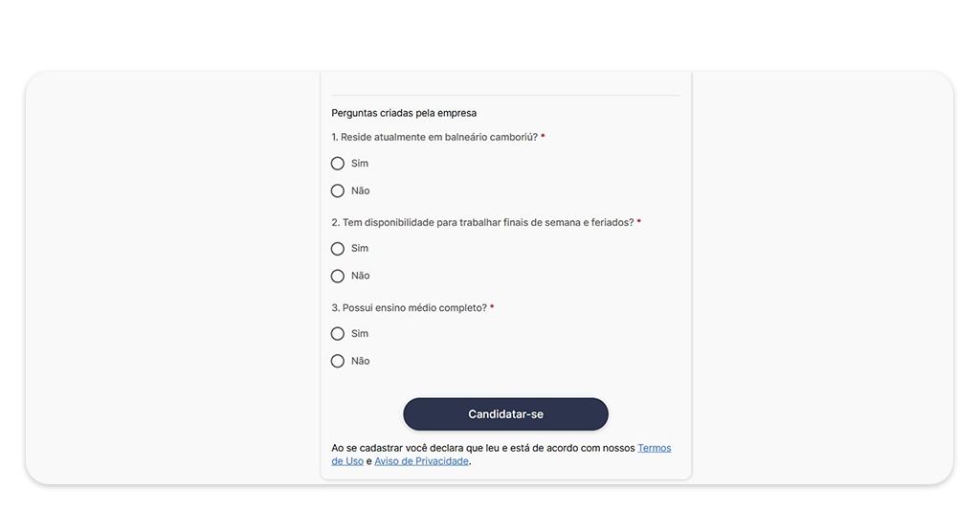Choose the "Não" radio circle for weekend and holiday availability
The height and width of the screenshot is (513, 980).
338,276
